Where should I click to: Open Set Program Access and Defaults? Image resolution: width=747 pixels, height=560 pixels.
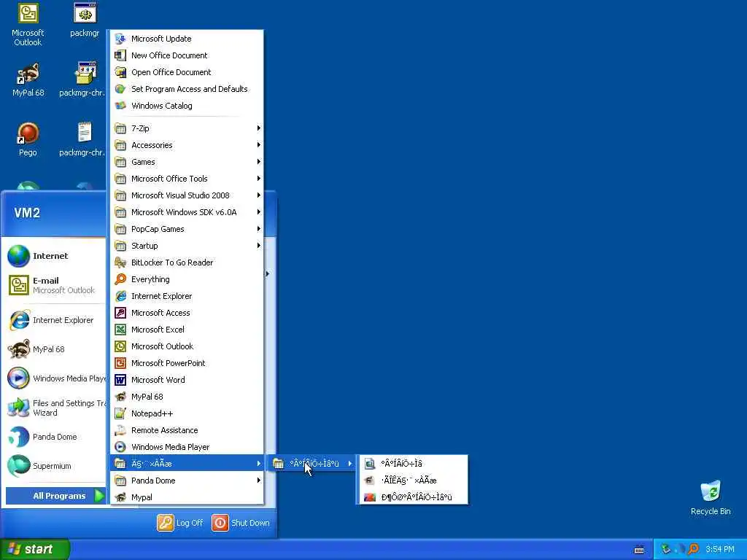pos(187,88)
